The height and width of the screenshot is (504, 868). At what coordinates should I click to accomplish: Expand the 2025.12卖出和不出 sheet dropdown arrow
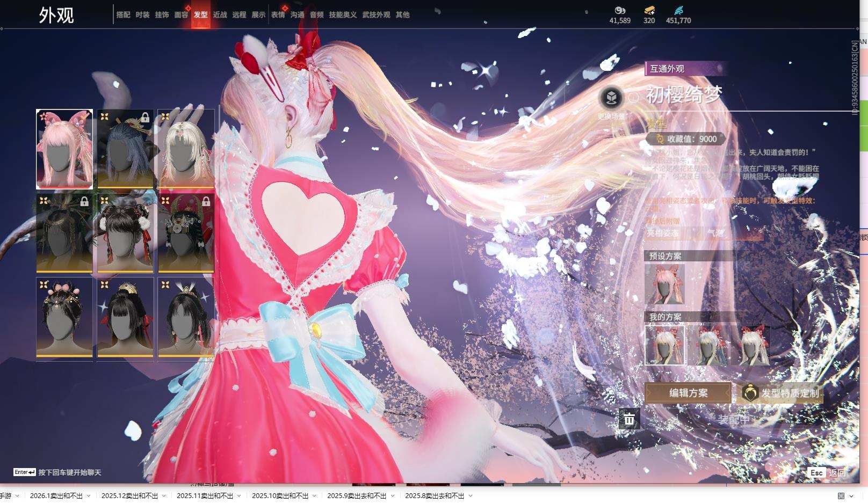coord(164,496)
